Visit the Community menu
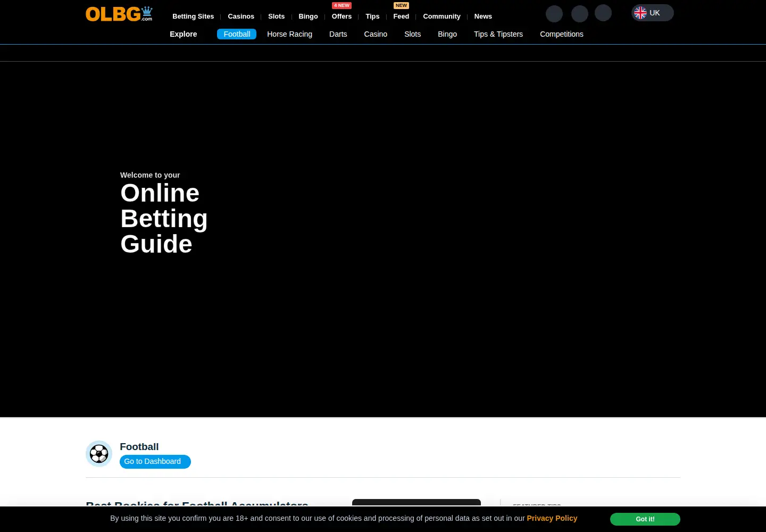 coord(442,16)
